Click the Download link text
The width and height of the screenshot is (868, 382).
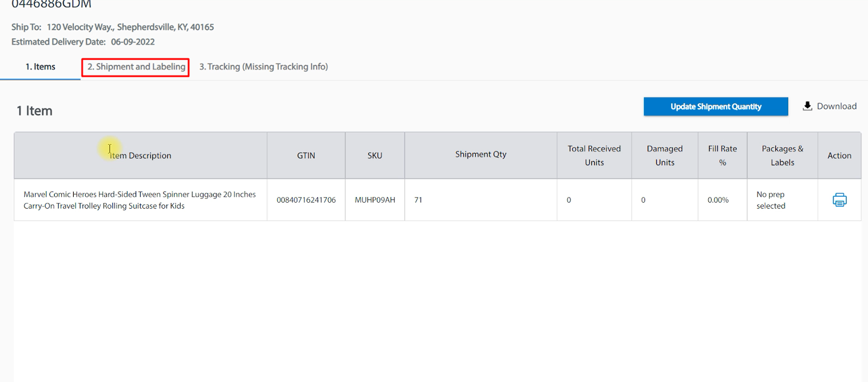(837, 106)
